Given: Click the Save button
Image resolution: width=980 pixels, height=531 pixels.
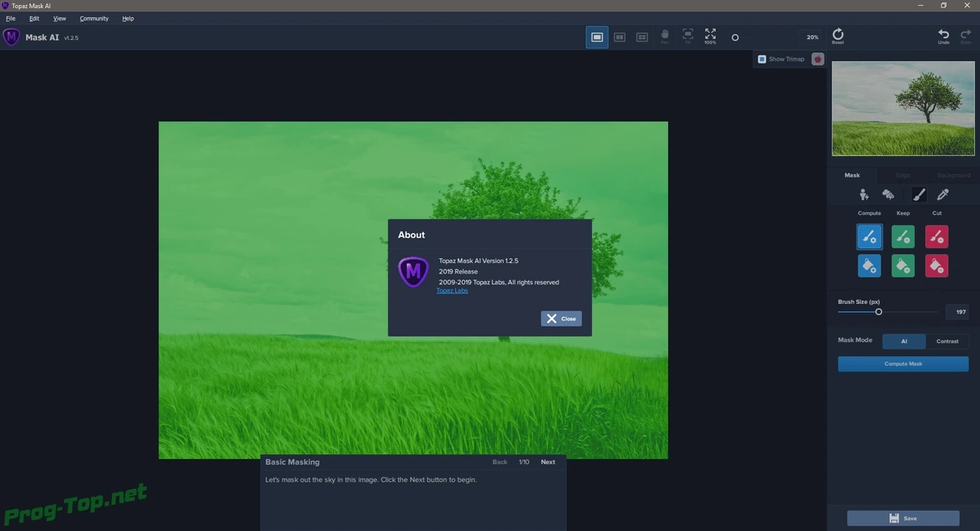Looking at the screenshot, I should click(x=903, y=518).
